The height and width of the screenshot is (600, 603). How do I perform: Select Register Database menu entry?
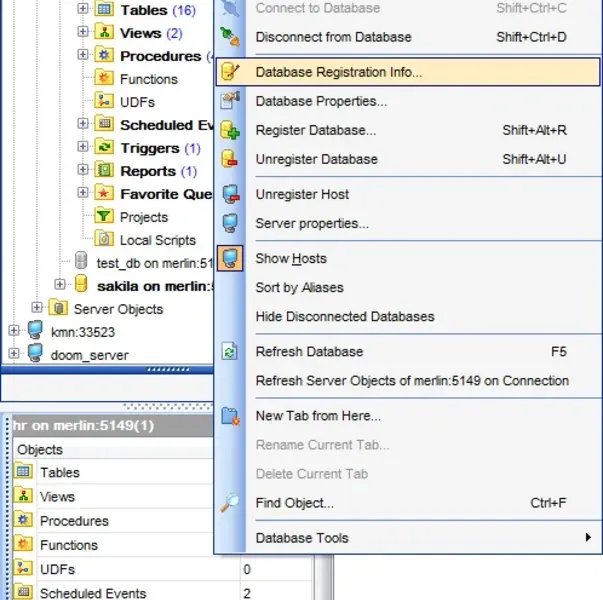click(408, 130)
